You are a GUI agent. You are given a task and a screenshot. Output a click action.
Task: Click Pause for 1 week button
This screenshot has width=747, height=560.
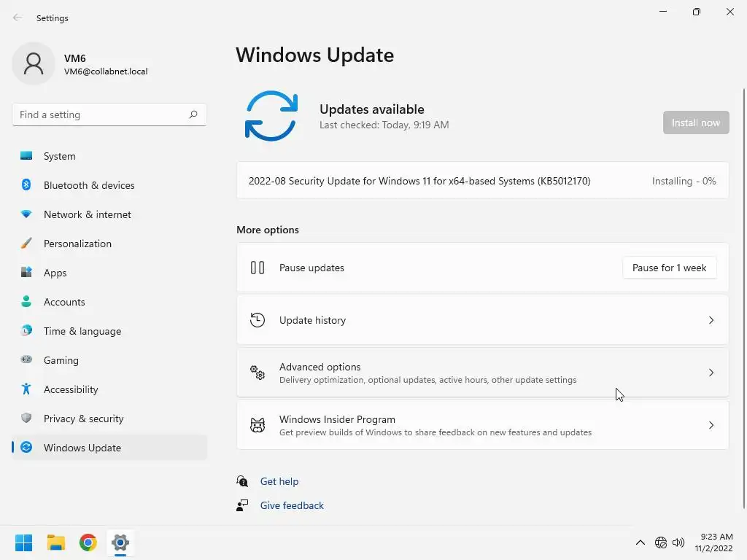click(x=669, y=268)
